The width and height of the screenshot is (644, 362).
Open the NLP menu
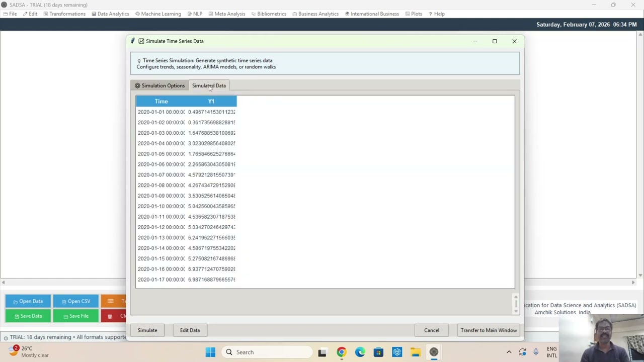(195, 14)
